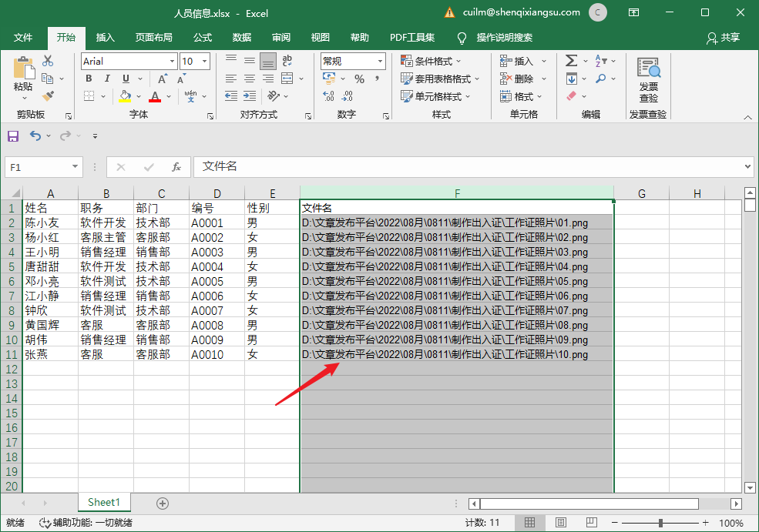Collapse the ribbon
The height and width of the screenshot is (532, 759).
(748, 117)
